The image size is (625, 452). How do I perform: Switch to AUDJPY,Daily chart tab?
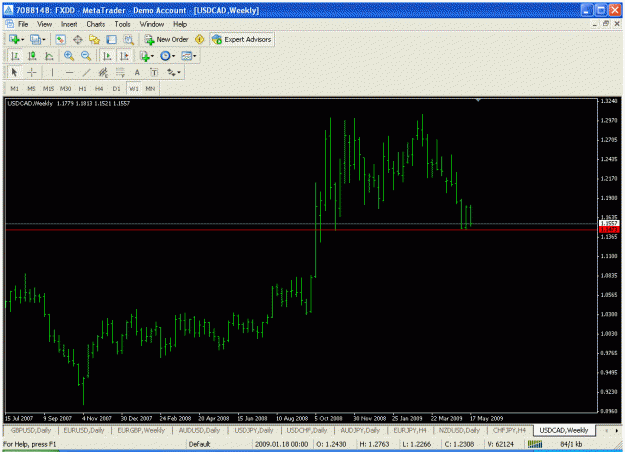(360, 430)
